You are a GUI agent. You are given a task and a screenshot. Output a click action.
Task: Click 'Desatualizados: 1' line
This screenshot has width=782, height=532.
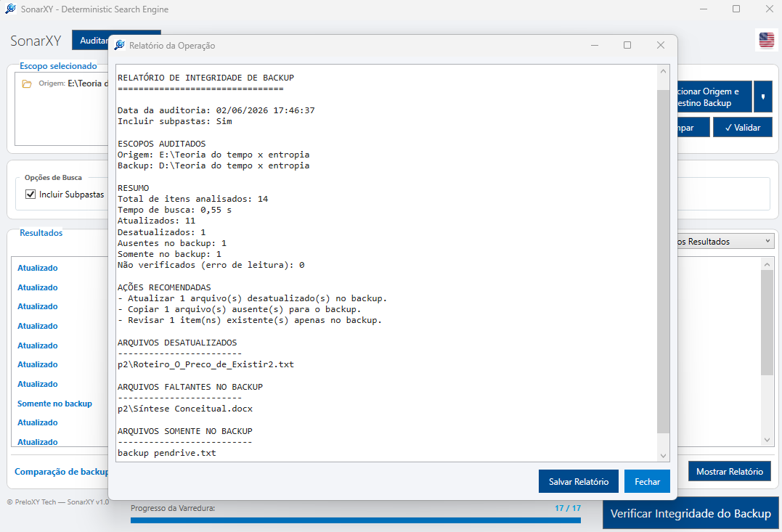[162, 232]
